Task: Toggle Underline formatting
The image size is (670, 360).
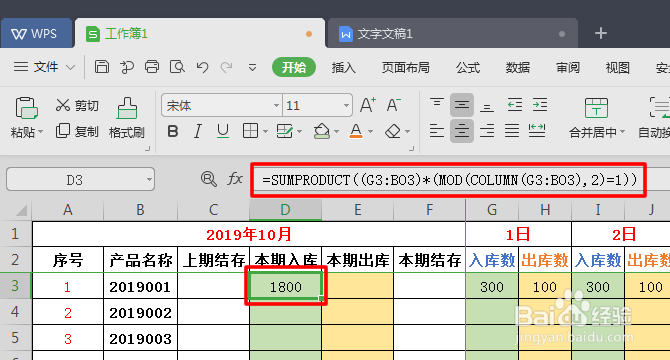Action: tap(223, 132)
